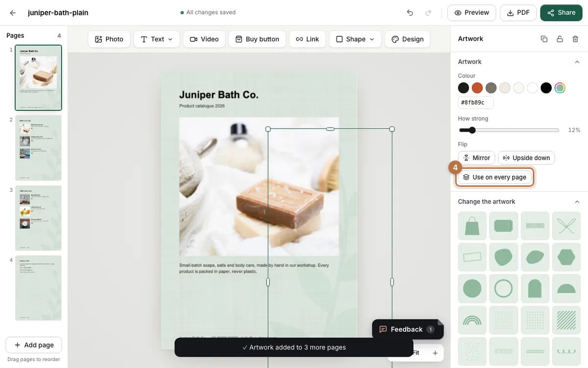This screenshot has height=368, width=588.
Task: Pick the diagonal stripes artwork
Action: pos(566,320)
